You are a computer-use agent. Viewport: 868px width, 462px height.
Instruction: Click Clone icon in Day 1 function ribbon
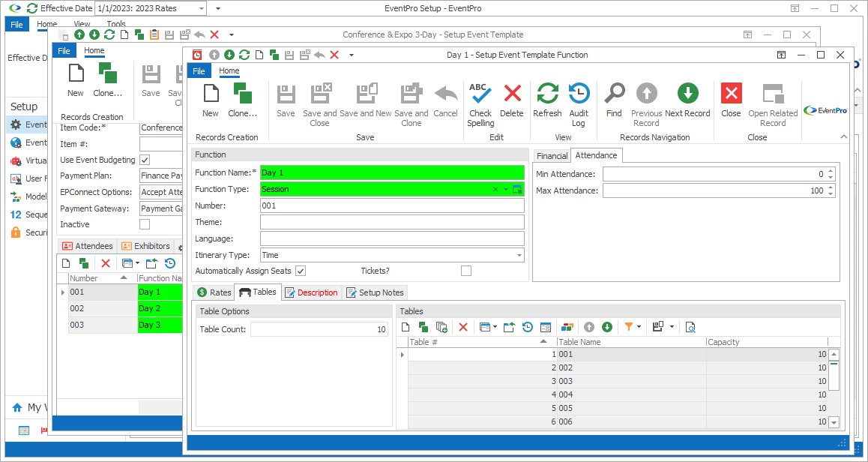point(242,94)
